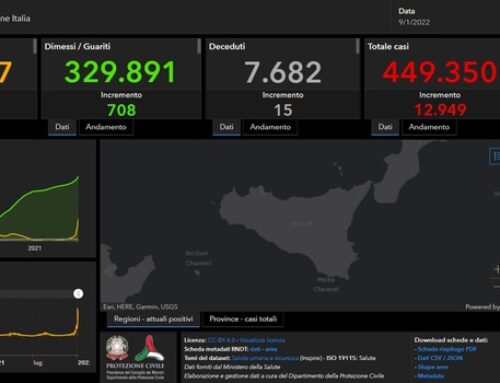Image resolution: width=500 pixels, height=383 pixels.
Task: Click the Italian Republic emblem logo
Action: 117,348
